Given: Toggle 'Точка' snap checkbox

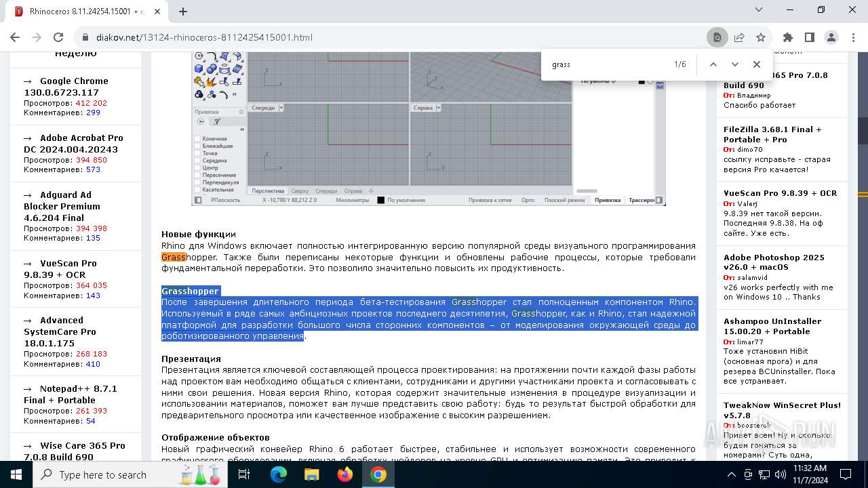Looking at the screenshot, I should coord(198,154).
